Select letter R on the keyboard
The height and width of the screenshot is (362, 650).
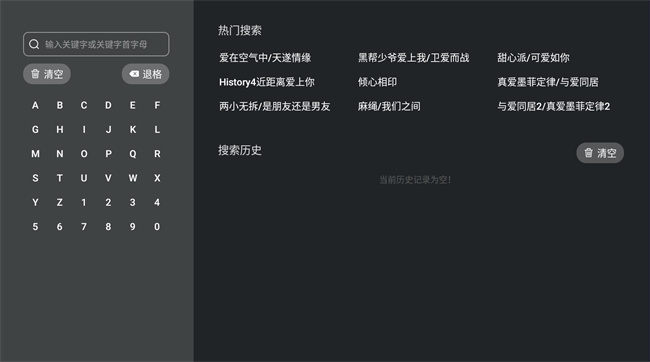(x=157, y=154)
